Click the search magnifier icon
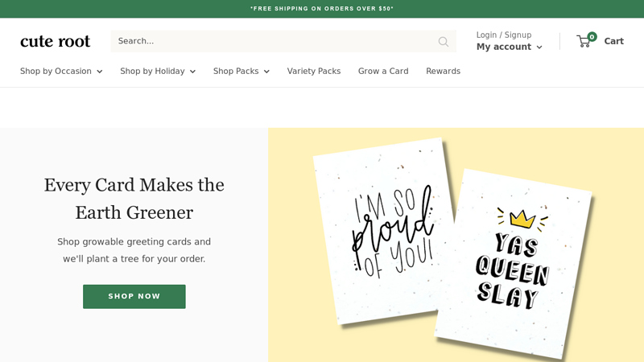The image size is (644, 362). coord(444,42)
